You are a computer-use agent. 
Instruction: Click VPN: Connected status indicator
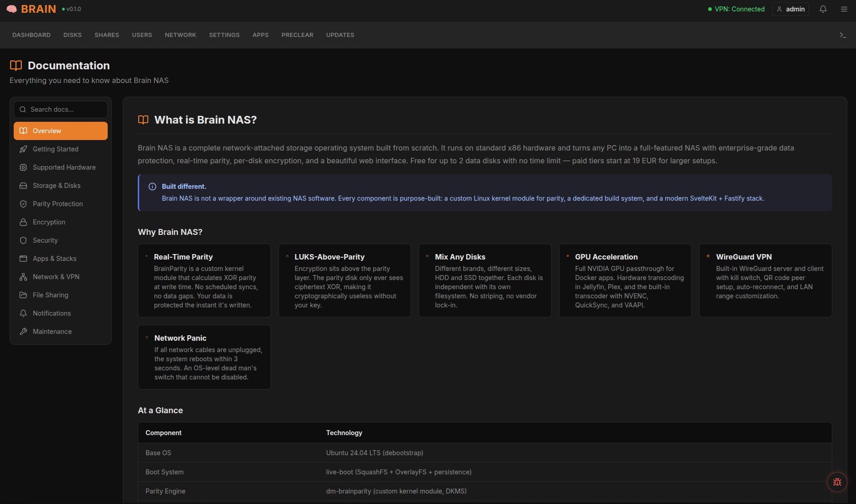(736, 9)
